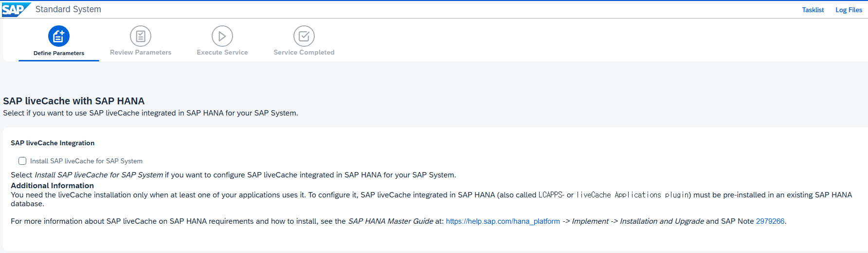Open the Tasklist link
Viewport: 868px width, 253px height.
(813, 10)
